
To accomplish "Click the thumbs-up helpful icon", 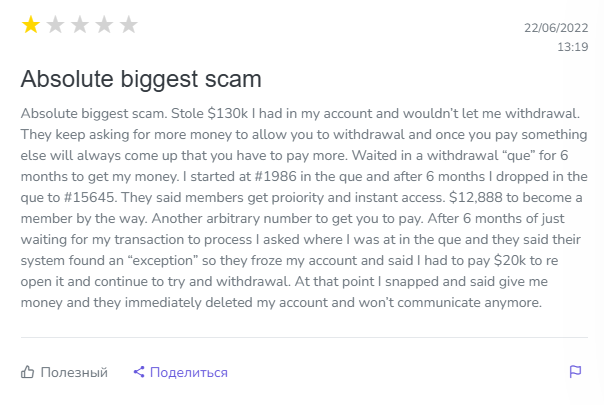I will pos(28,372).
